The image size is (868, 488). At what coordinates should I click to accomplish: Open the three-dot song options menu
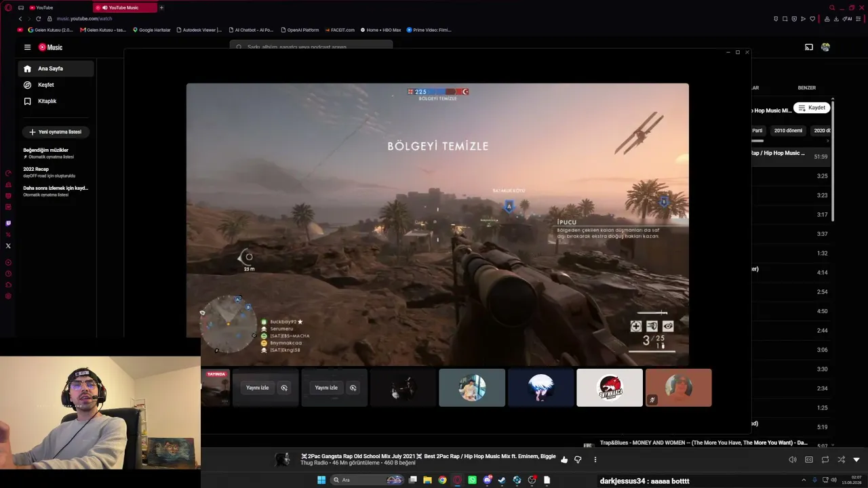(x=595, y=460)
